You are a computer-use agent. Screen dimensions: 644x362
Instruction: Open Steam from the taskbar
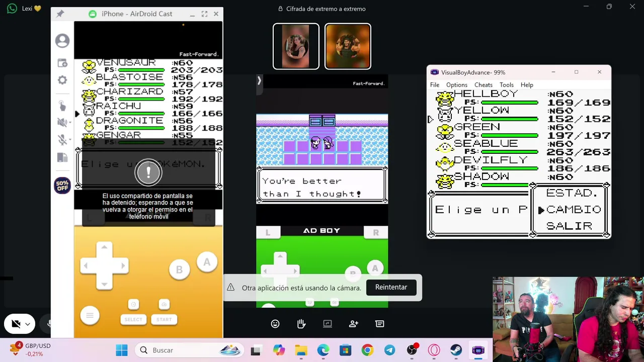click(456, 350)
